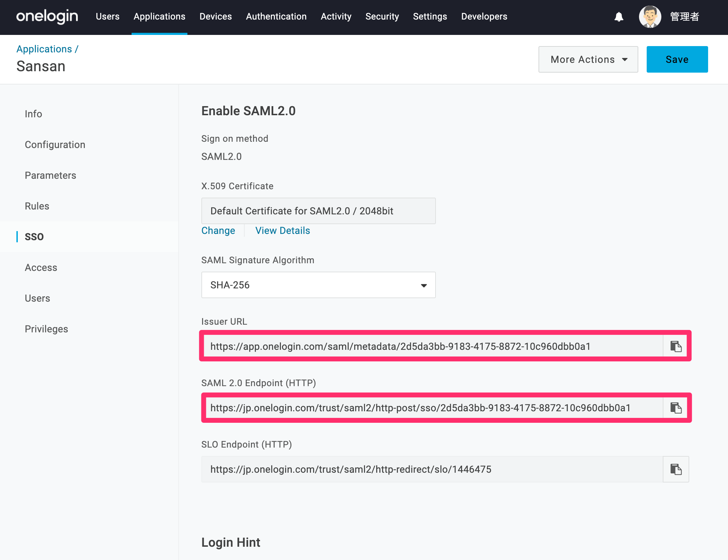The image size is (728, 560).
Task: Open the Security navigation menu
Action: (x=382, y=16)
